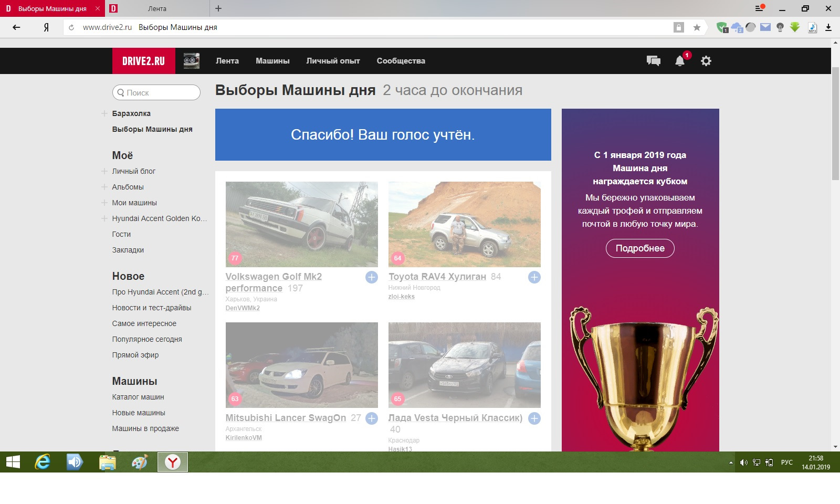
Task: Click the system tray volume icon
Action: (x=743, y=463)
